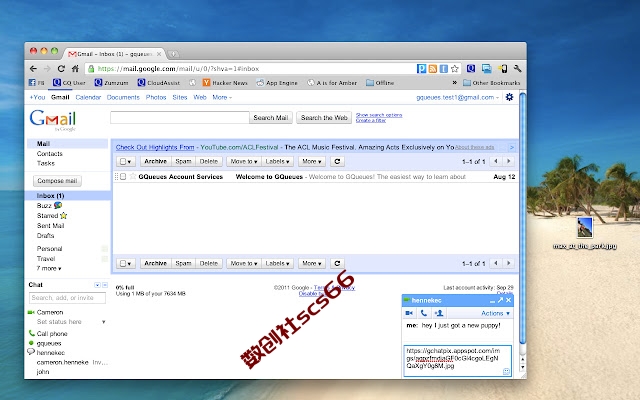This screenshot has width=640, height=400.
Task: Open the top More actions dropdown
Action: pyautogui.click(x=312, y=162)
